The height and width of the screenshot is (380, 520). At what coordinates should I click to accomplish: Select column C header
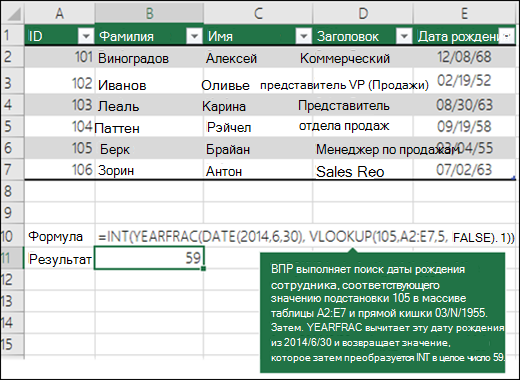click(x=258, y=13)
